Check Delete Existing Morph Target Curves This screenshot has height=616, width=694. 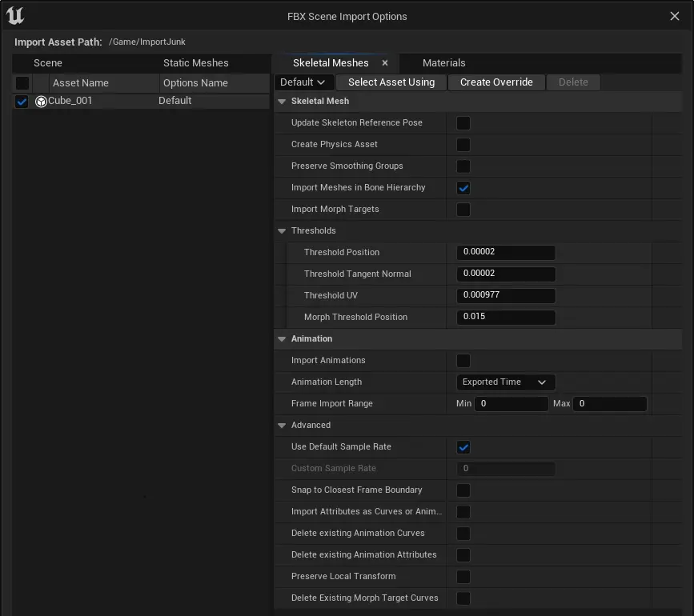point(463,598)
